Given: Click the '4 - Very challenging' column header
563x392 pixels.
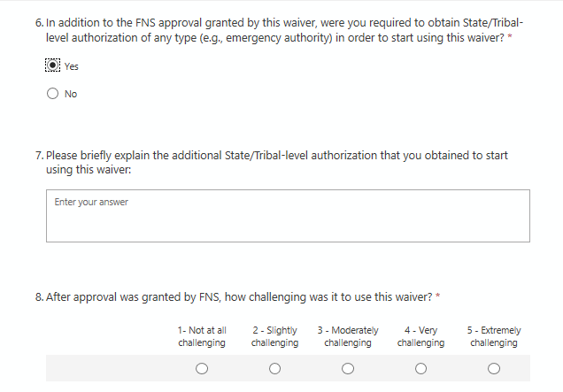Looking at the screenshot, I should pos(420,336).
